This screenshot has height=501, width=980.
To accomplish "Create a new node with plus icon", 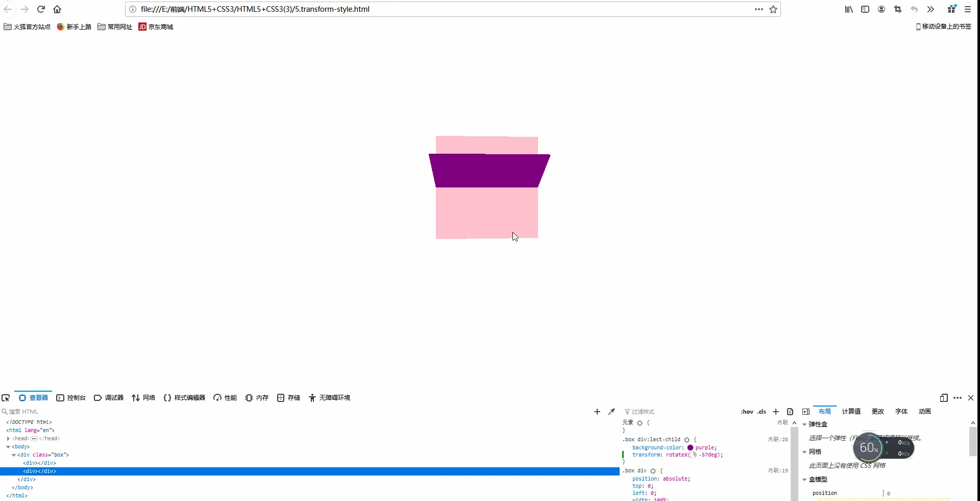I will [597, 412].
